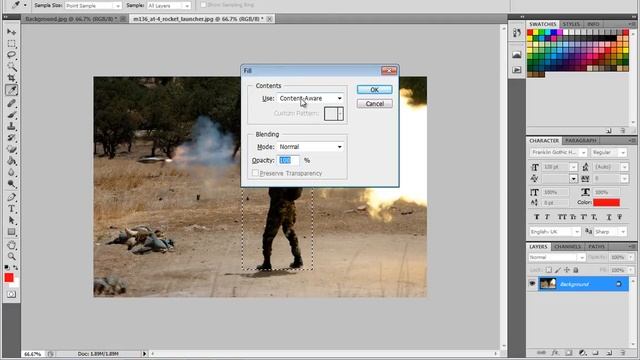Click the create new layer icon

click(609, 352)
